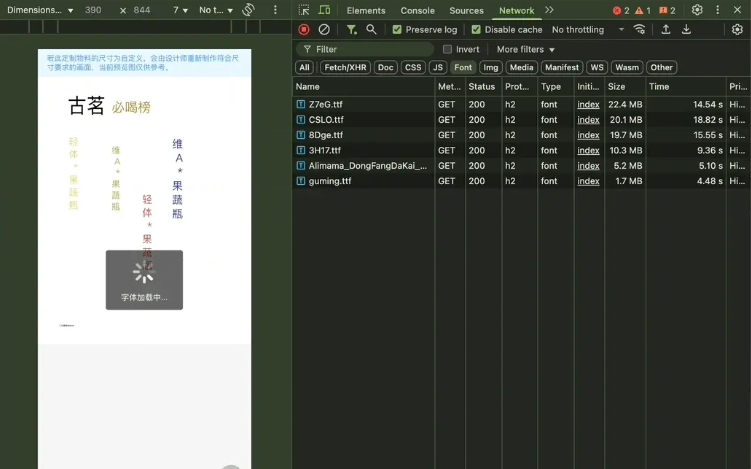Open index initiator link for Z7eG.ttf
The height and width of the screenshot is (469, 751).
coord(588,104)
